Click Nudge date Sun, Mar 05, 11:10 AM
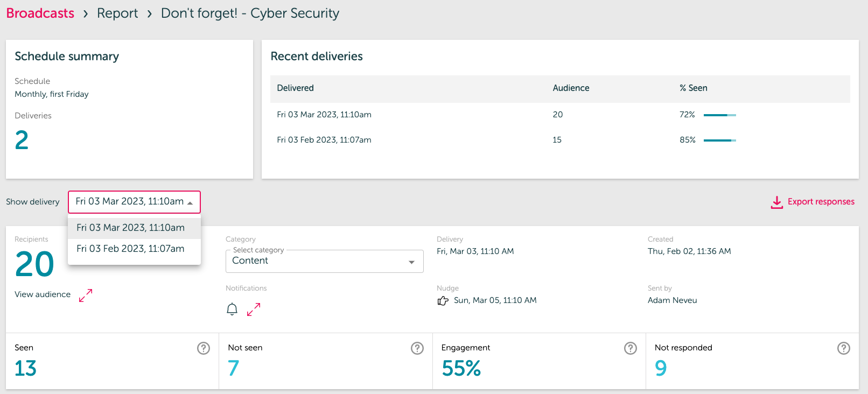 pos(495,300)
